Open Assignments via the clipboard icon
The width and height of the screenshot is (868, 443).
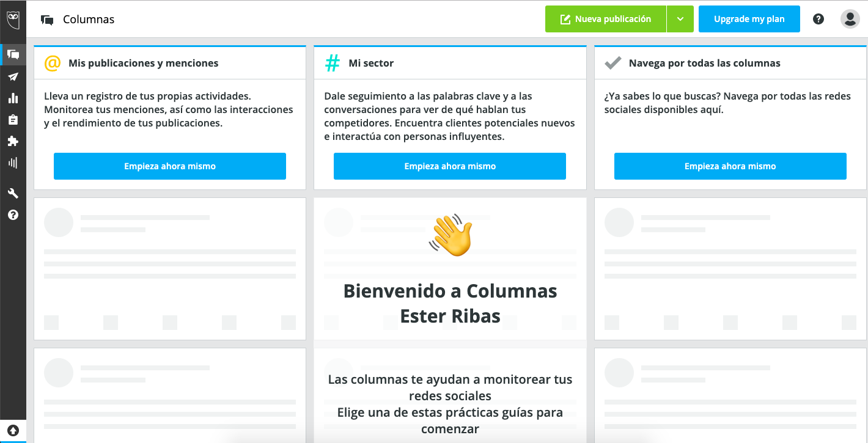click(13, 120)
